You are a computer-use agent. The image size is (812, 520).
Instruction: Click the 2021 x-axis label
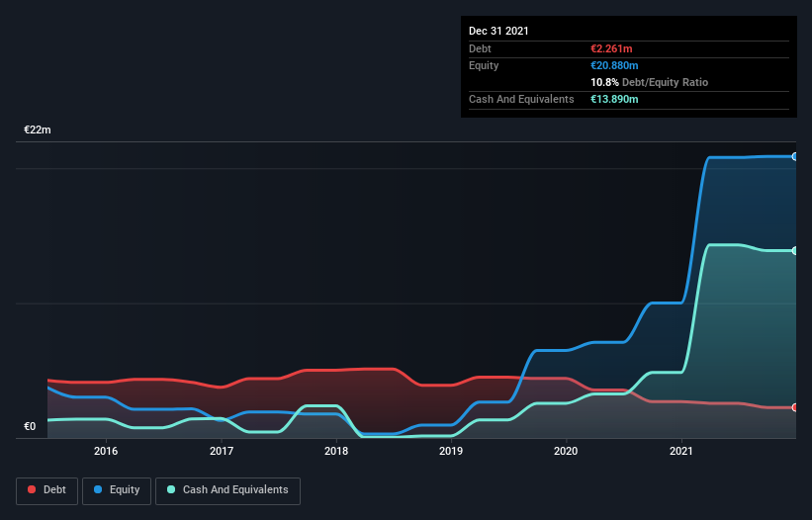coord(681,451)
